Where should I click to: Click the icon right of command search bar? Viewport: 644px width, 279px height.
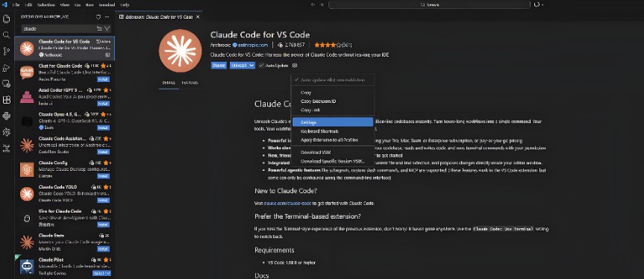(538, 4)
